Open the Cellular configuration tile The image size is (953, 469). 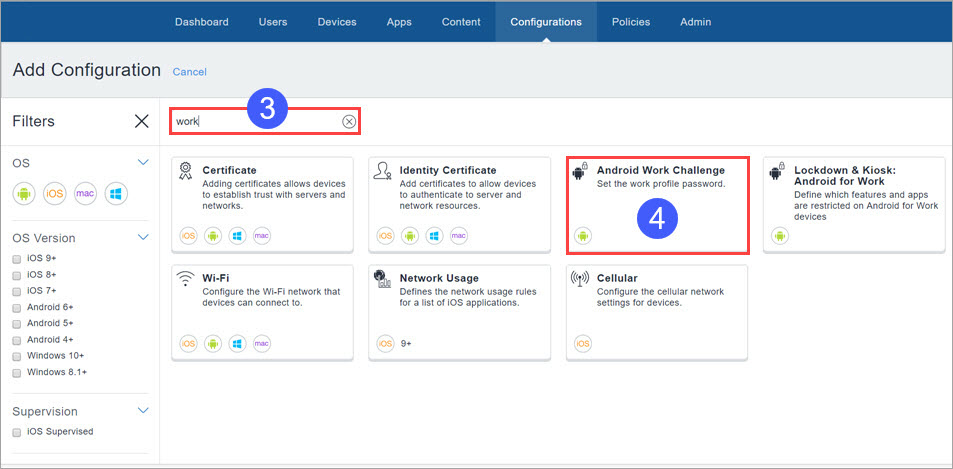[x=657, y=310]
